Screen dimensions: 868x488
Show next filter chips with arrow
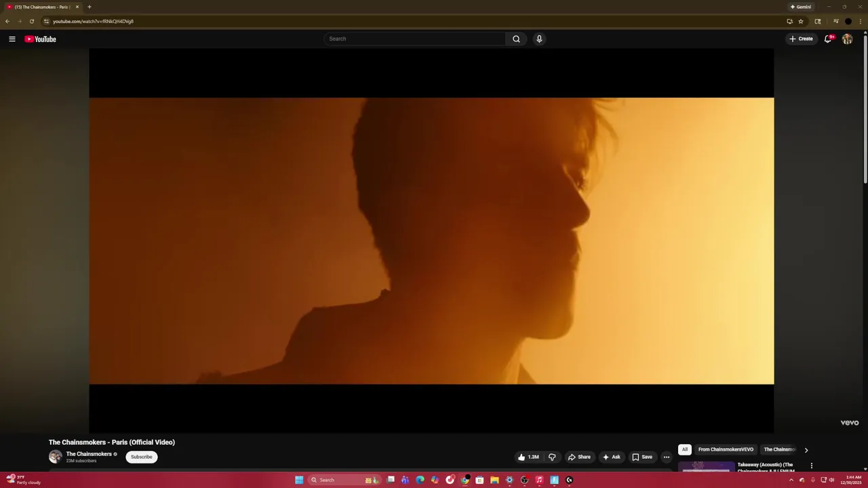[806, 450]
